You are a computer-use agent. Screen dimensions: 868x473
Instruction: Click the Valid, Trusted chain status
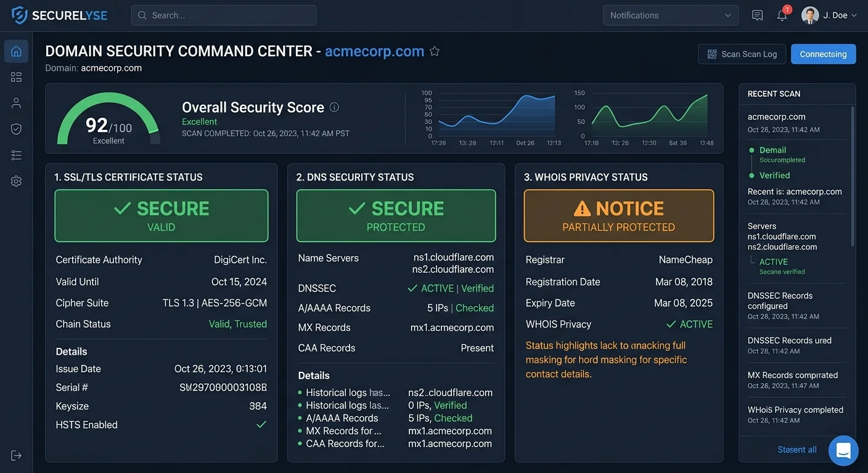coord(238,324)
